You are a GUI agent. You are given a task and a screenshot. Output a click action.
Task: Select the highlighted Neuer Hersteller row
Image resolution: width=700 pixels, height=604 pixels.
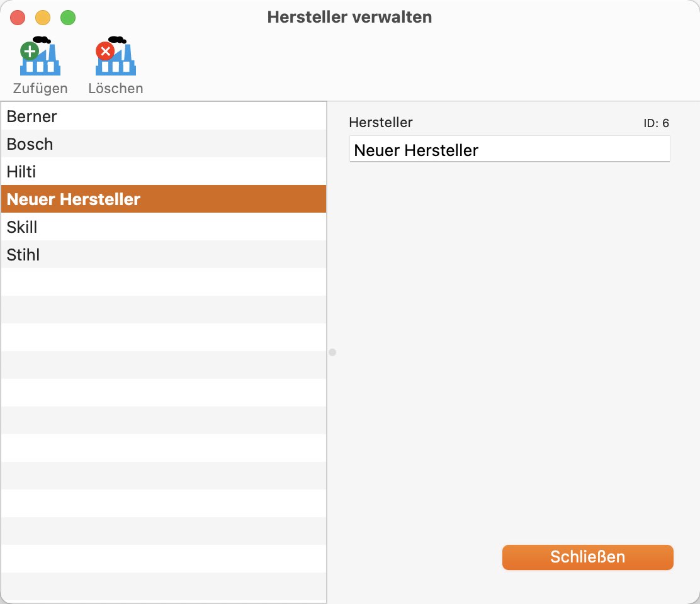164,199
